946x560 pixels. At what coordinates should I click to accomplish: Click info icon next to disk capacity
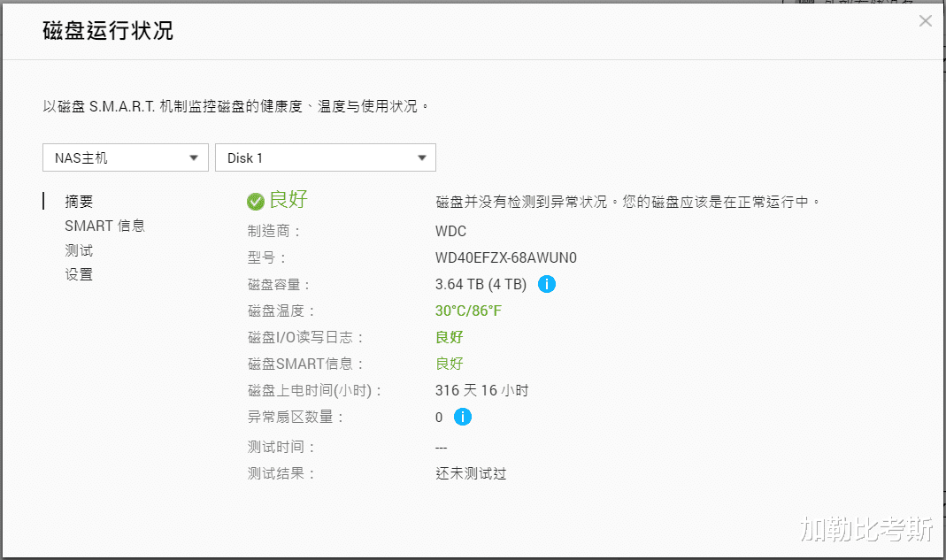(547, 284)
